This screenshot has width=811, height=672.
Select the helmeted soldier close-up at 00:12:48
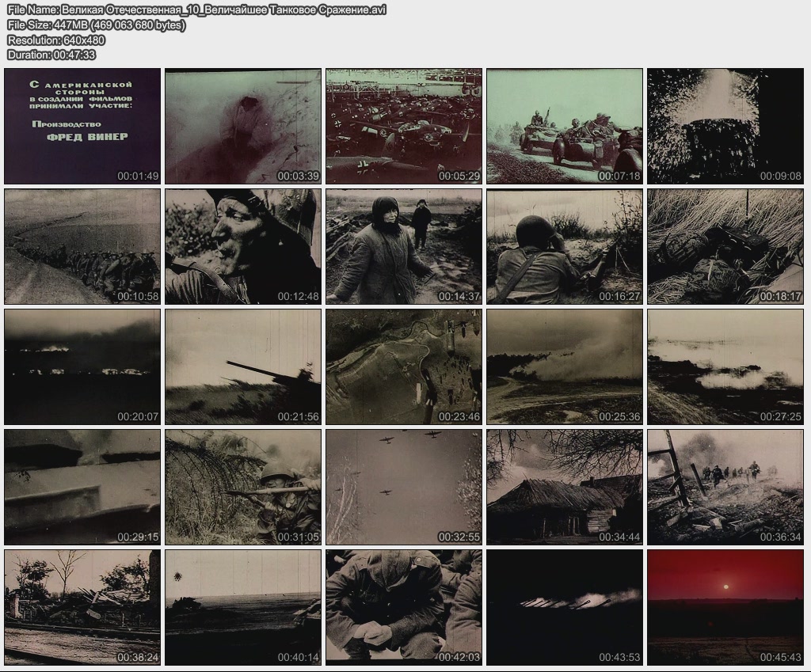click(x=243, y=246)
